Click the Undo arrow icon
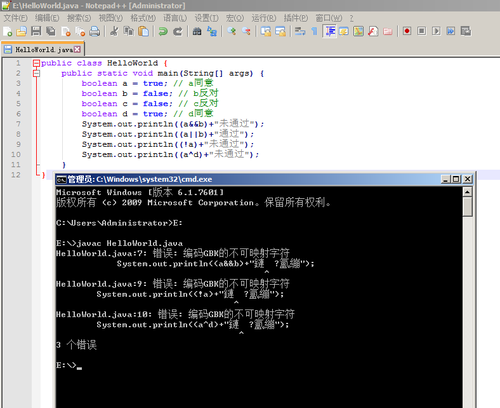The height and width of the screenshot is (408, 500). (163, 31)
